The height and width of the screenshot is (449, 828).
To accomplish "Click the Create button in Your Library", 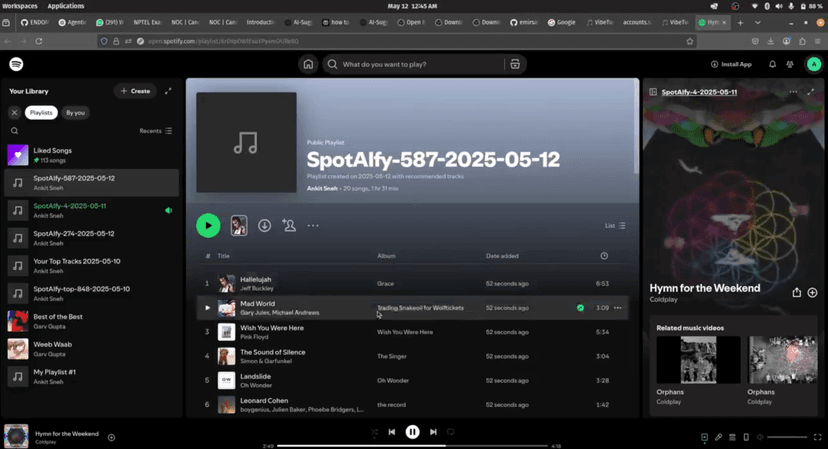I will coord(135,91).
